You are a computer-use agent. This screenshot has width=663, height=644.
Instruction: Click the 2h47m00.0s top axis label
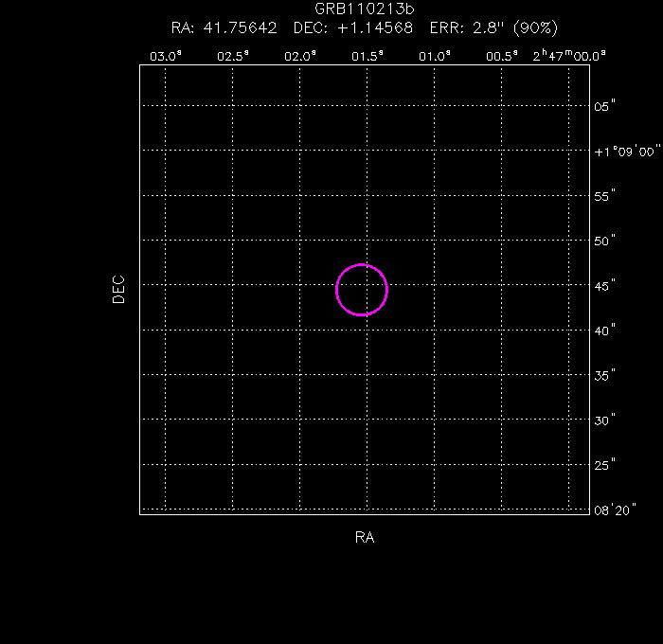568,56
